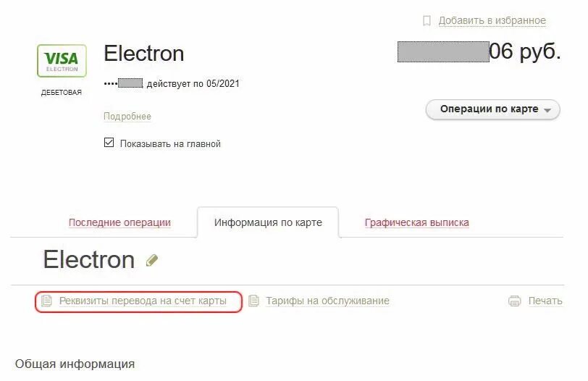
Task: Click the arrow on the Операции по карте button
Action: (547, 110)
